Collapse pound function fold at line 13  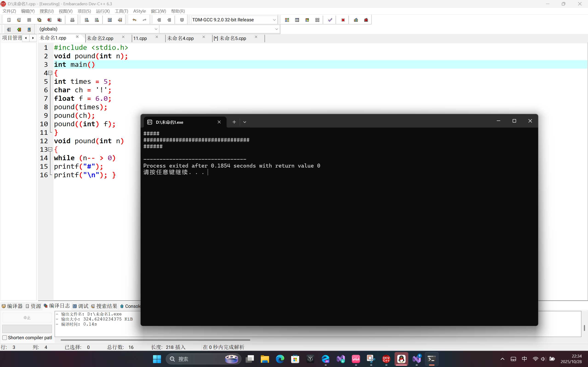(x=50, y=149)
